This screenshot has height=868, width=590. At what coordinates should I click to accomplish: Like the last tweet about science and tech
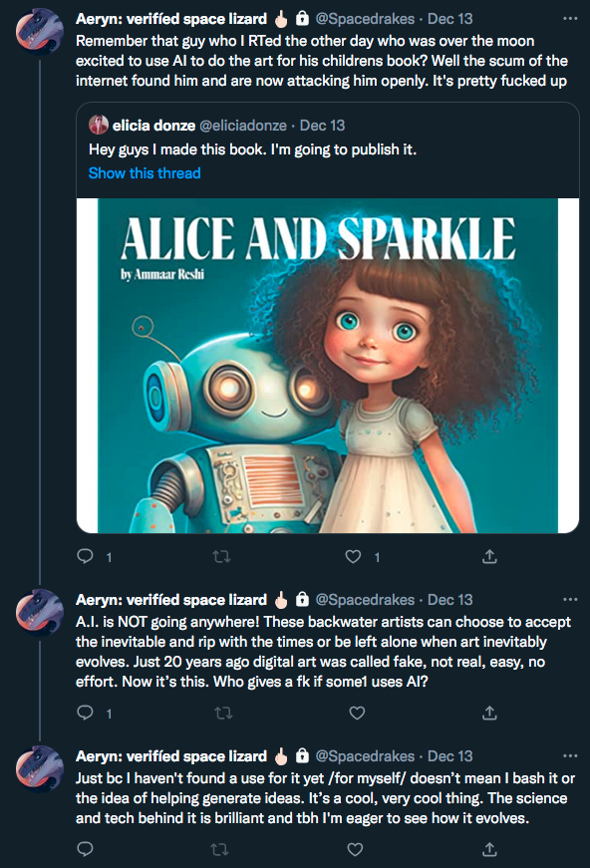pyautogui.click(x=355, y=849)
